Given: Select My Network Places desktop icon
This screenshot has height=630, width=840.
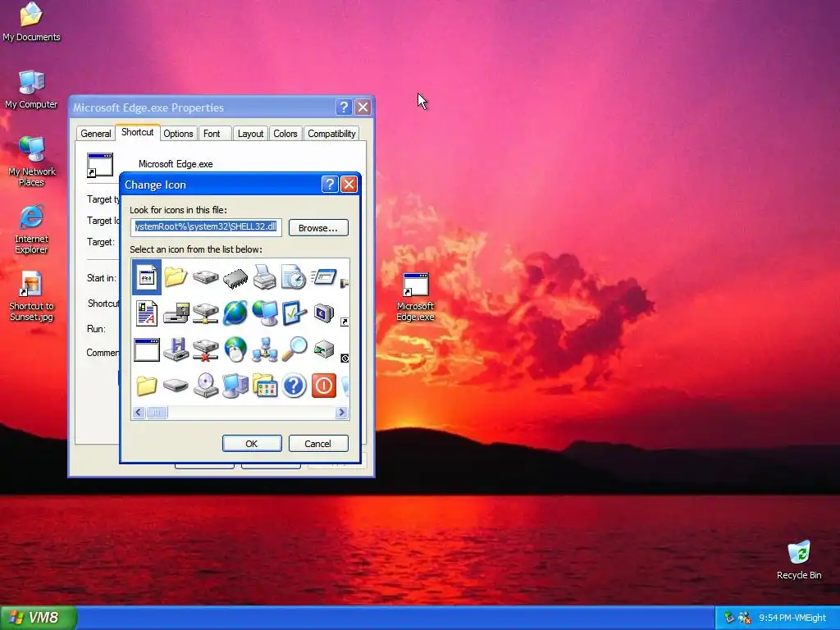Looking at the screenshot, I should [x=32, y=162].
